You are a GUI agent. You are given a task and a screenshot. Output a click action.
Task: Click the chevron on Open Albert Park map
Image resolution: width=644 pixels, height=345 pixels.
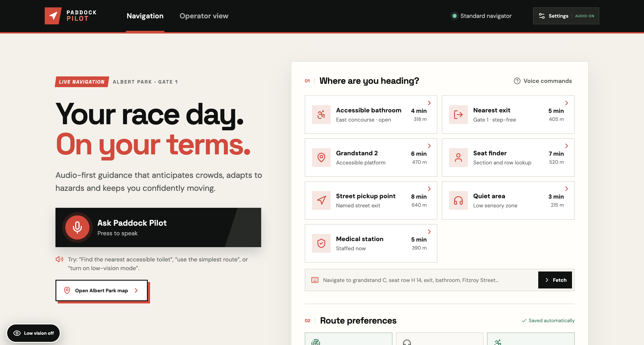point(136,290)
